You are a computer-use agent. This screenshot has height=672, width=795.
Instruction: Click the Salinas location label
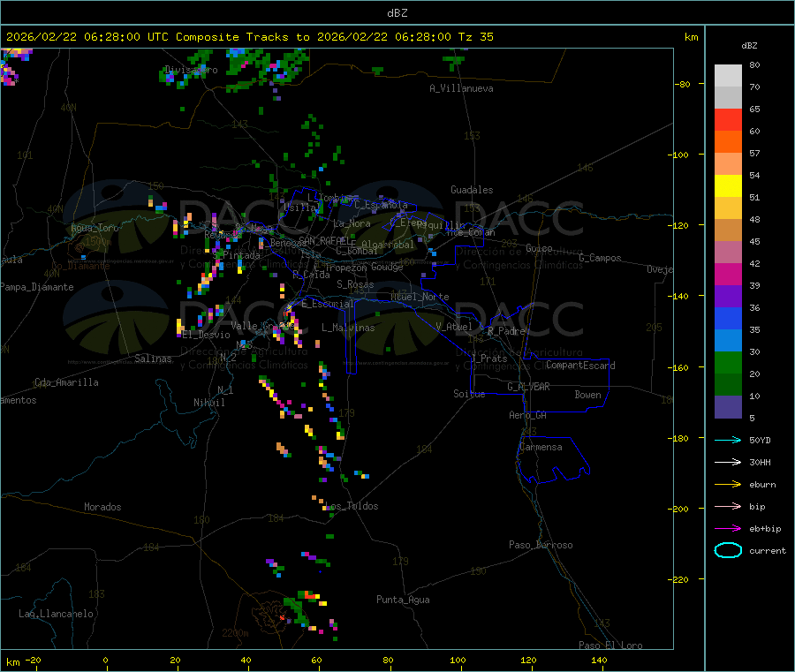pyautogui.click(x=153, y=359)
